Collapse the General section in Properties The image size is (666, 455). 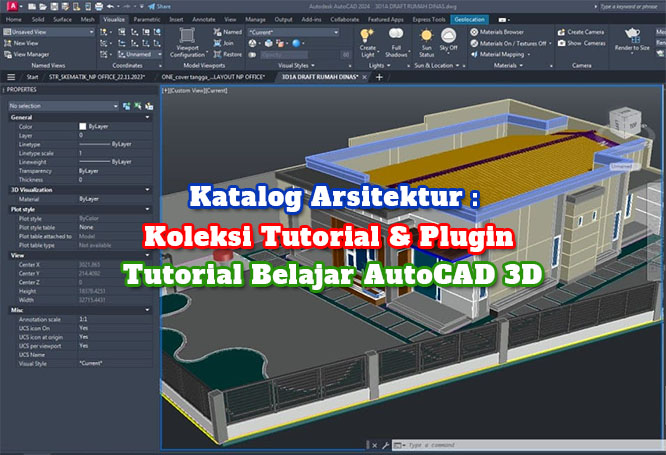(147, 117)
